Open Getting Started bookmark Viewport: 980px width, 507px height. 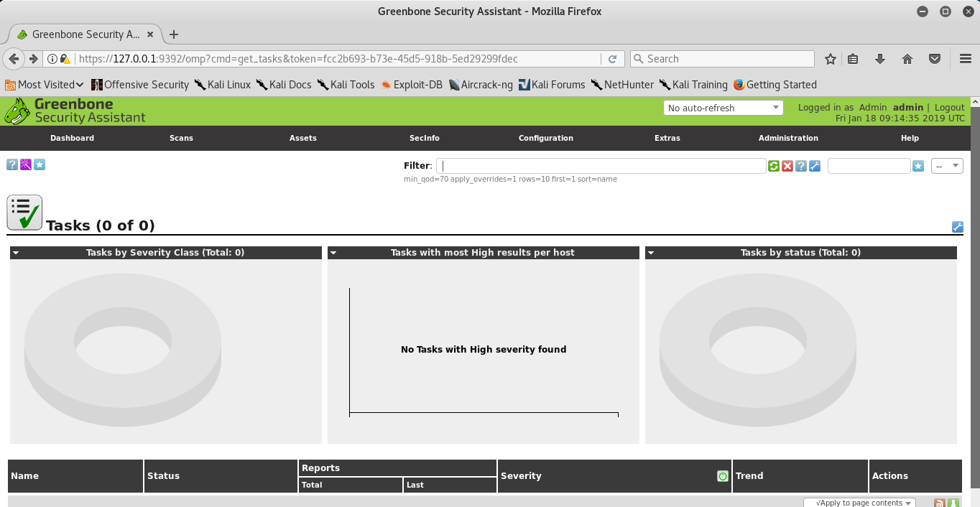click(x=775, y=85)
